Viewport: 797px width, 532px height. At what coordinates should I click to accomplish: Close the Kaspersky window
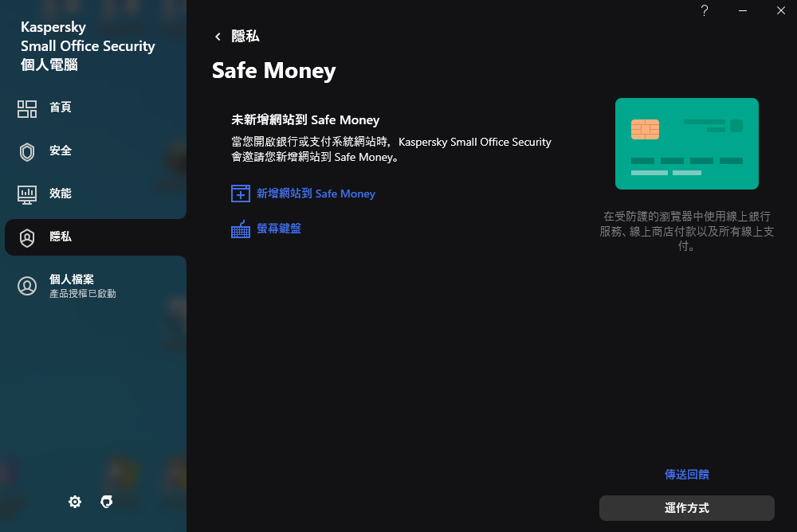[x=781, y=10]
